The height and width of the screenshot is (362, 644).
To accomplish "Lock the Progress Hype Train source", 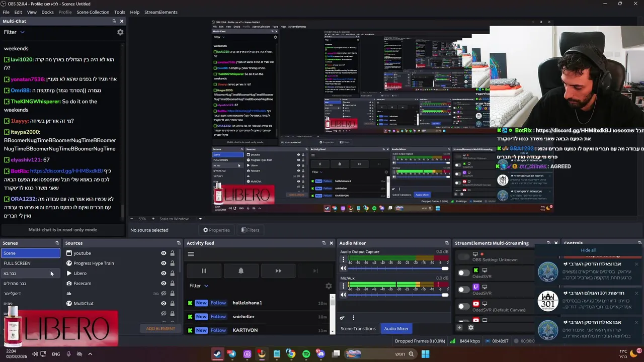I will click(x=172, y=263).
